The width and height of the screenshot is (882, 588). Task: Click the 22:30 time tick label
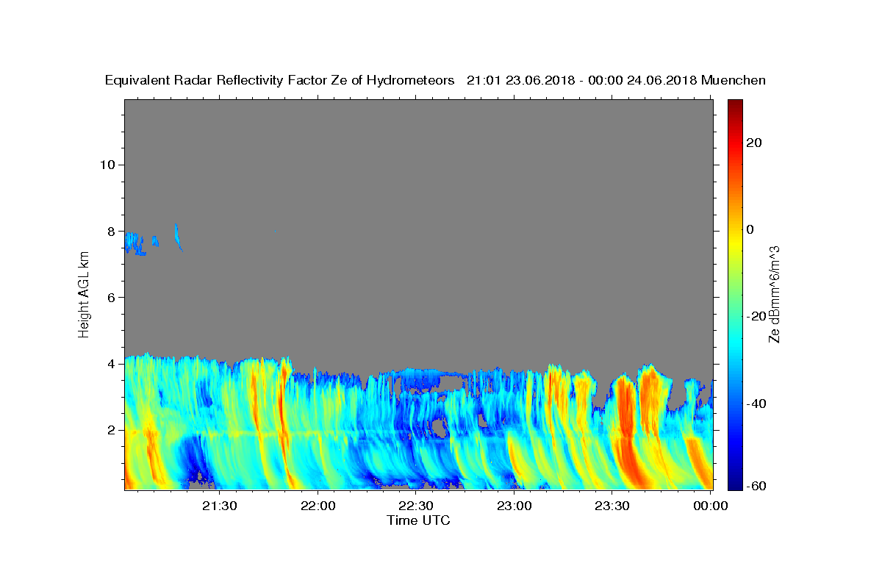[x=416, y=506]
